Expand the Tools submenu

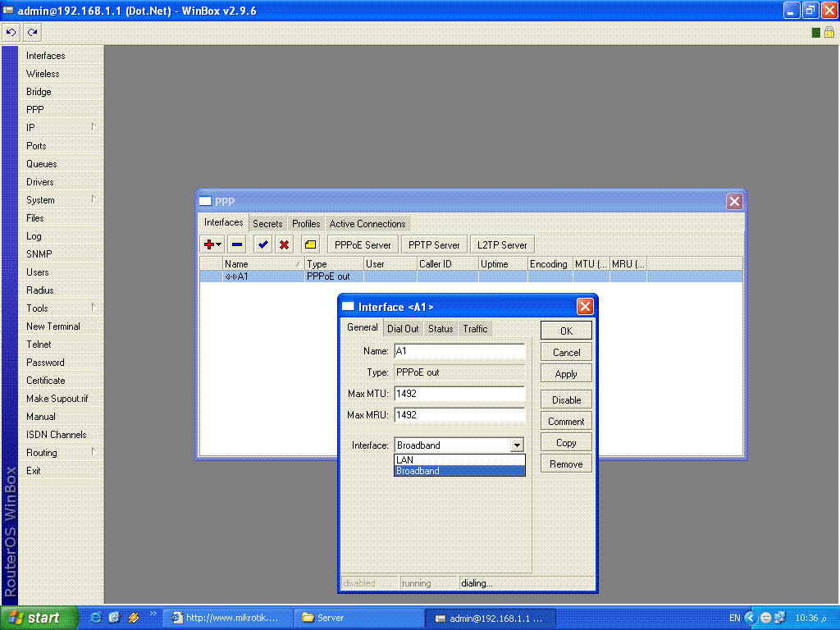click(94, 308)
